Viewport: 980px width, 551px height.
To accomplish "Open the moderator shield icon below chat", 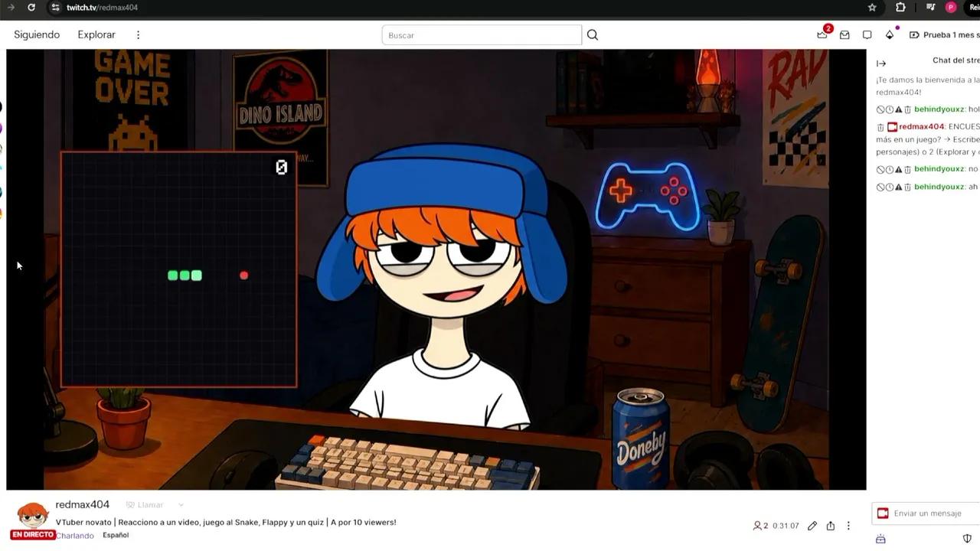I will click(x=967, y=539).
